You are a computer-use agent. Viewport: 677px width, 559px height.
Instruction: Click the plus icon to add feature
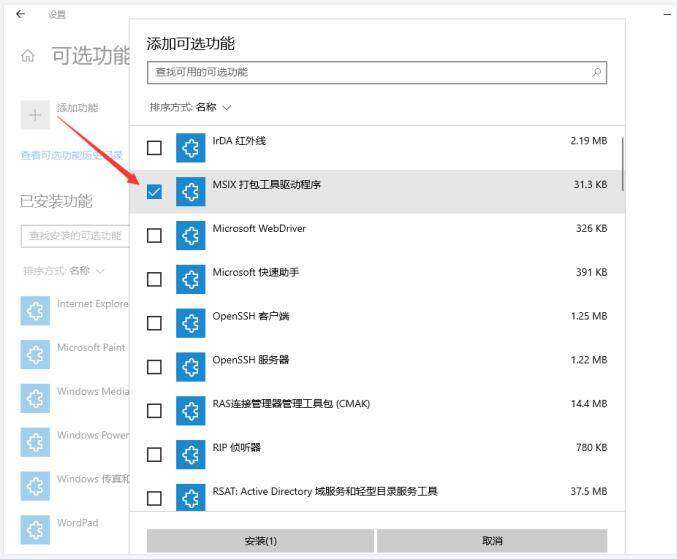pyautogui.click(x=35, y=115)
